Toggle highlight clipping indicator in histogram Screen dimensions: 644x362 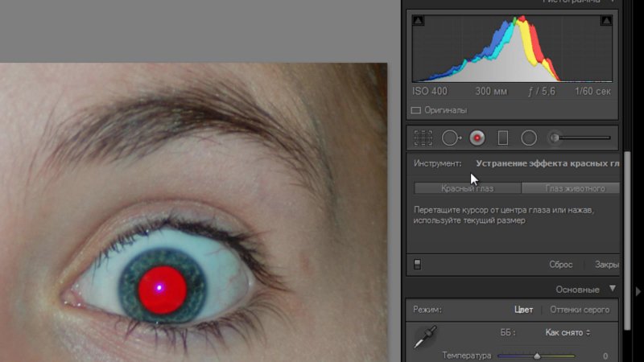coord(605,21)
